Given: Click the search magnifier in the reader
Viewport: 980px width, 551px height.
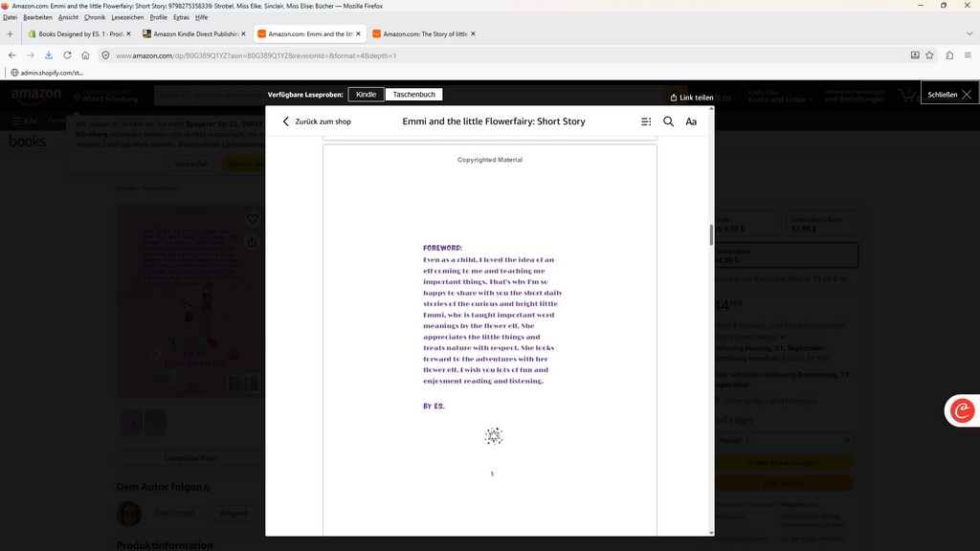Looking at the screenshot, I should click(x=668, y=121).
